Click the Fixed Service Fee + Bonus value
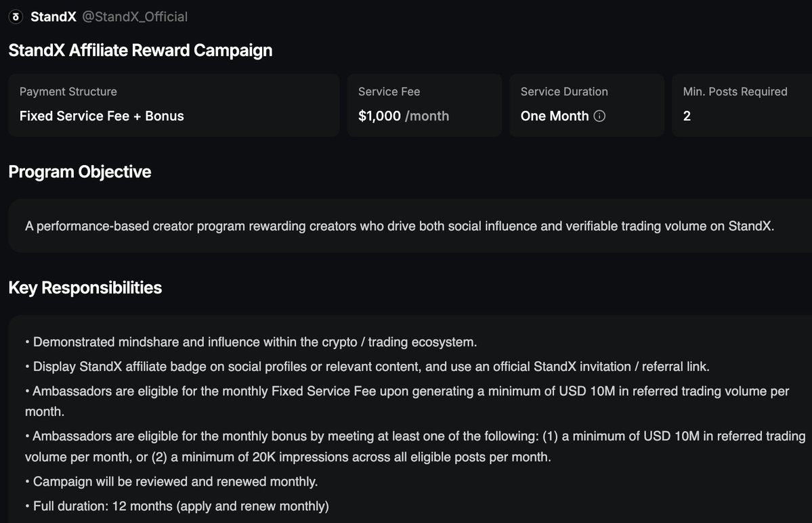The width and height of the screenshot is (812, 523). (x=102, y=116)
